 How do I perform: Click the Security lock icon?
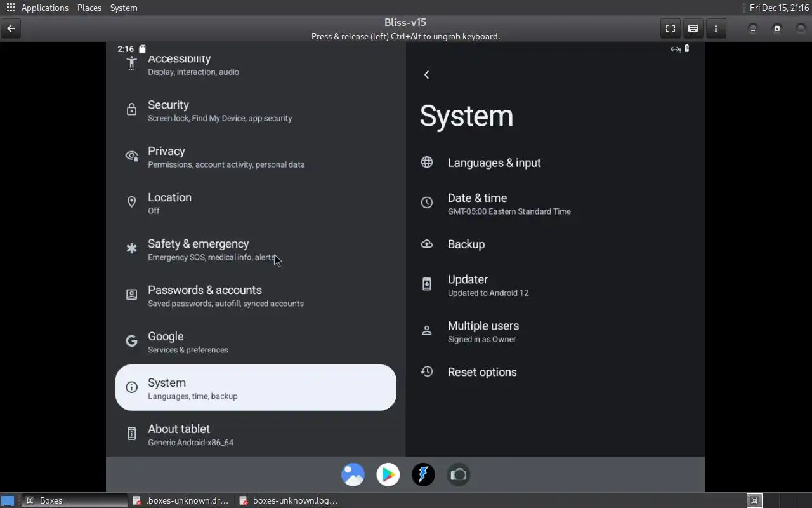point(131,109)
